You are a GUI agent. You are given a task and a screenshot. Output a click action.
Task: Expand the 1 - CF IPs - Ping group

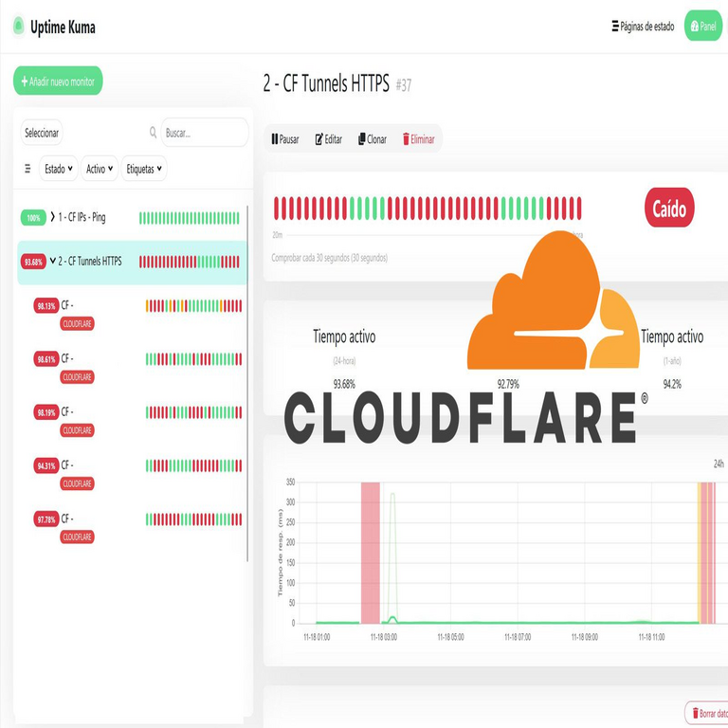click(52, 217)
